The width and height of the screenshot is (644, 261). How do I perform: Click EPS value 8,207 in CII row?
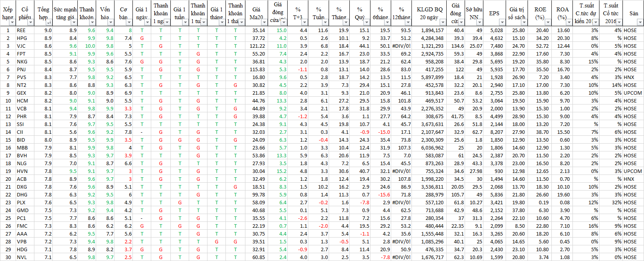(494, 132)
